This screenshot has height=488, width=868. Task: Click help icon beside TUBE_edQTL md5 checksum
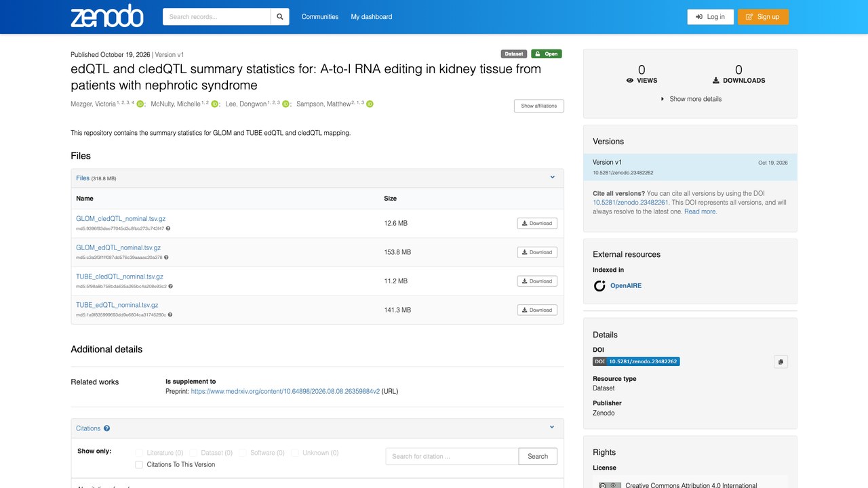(170, 314)
